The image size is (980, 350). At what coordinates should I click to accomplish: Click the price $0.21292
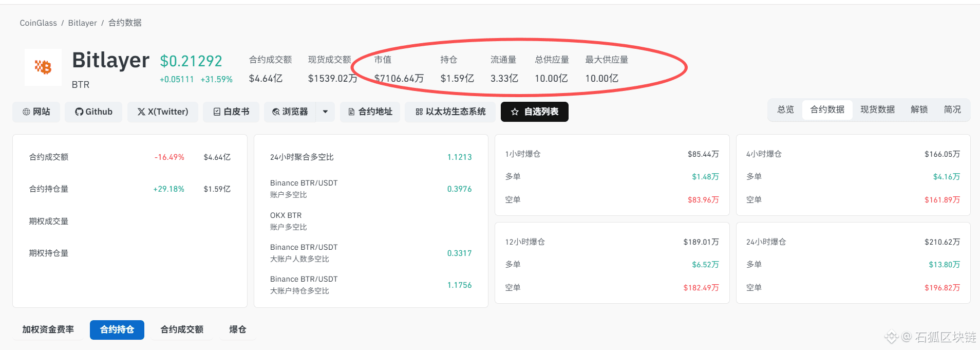point(191,61)
